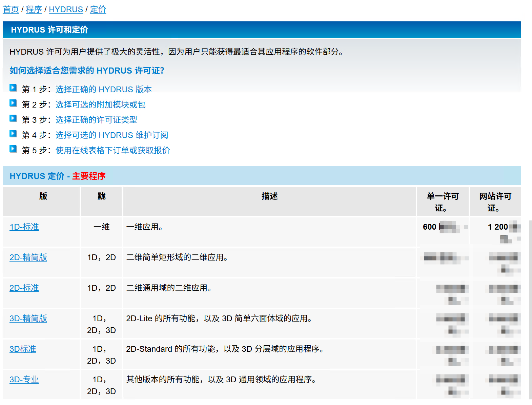Open the 选择正确的许可证类型 link
The width and height of the screenshot is (532, 405).
click(x=96, y=120)
